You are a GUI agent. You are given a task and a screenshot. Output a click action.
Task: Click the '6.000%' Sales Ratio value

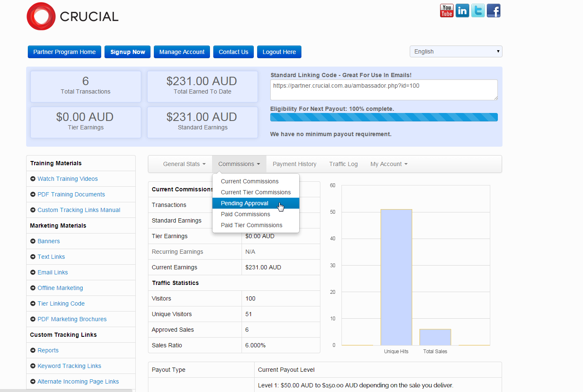pos(255,345)
